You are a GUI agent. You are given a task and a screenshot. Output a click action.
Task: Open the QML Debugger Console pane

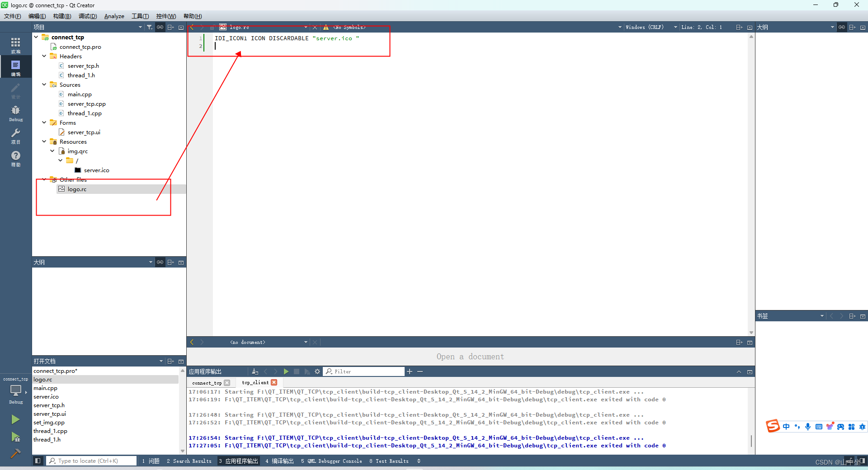click(x=331, y=461)
